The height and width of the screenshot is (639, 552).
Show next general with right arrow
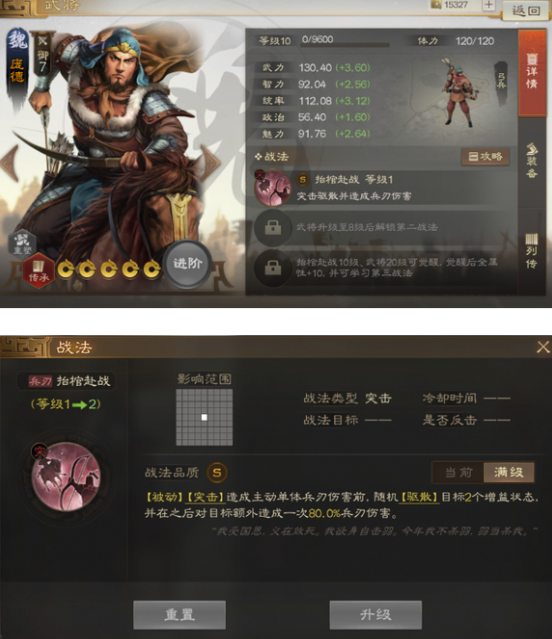pyautogui.click(x=211, y=162)
